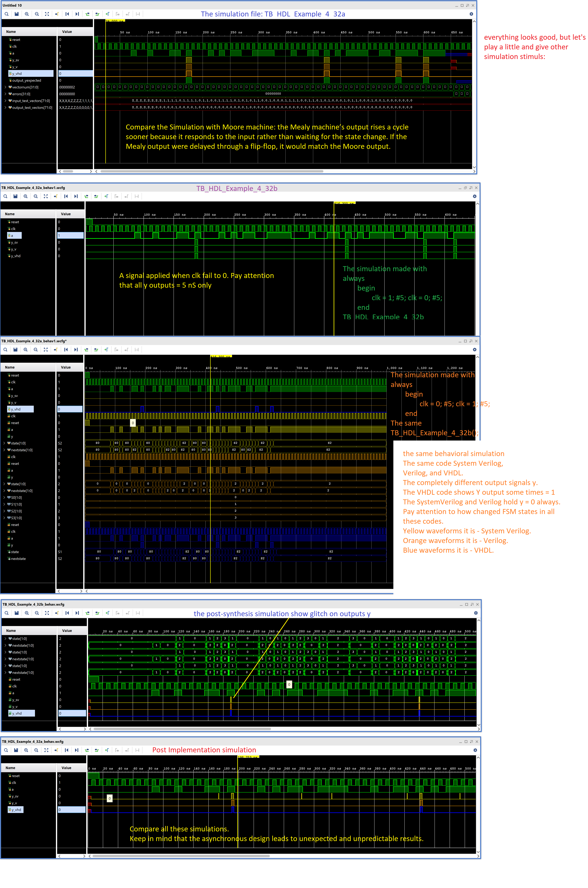The height and width of the screenshot is (888, 588).
Task: Select output_yexpected signal row
Action: pos(27,80)
